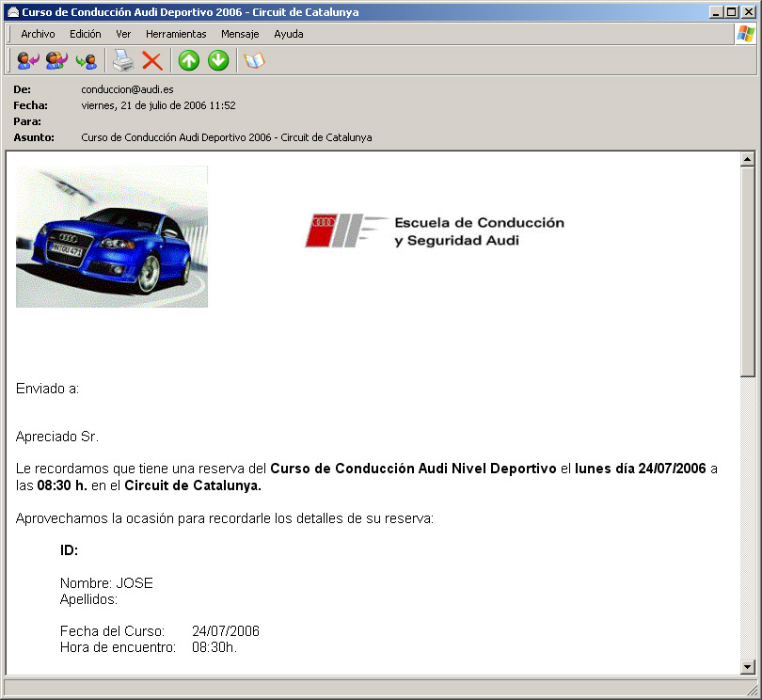The image size is (762, 700).
Task: Click the Windows flag logo icon
Action: coord(745,34)
